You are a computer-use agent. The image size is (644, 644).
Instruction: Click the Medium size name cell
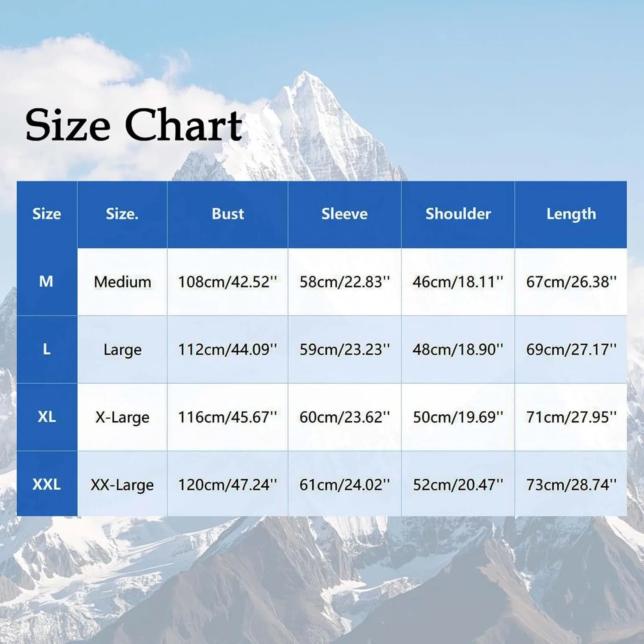122,282
